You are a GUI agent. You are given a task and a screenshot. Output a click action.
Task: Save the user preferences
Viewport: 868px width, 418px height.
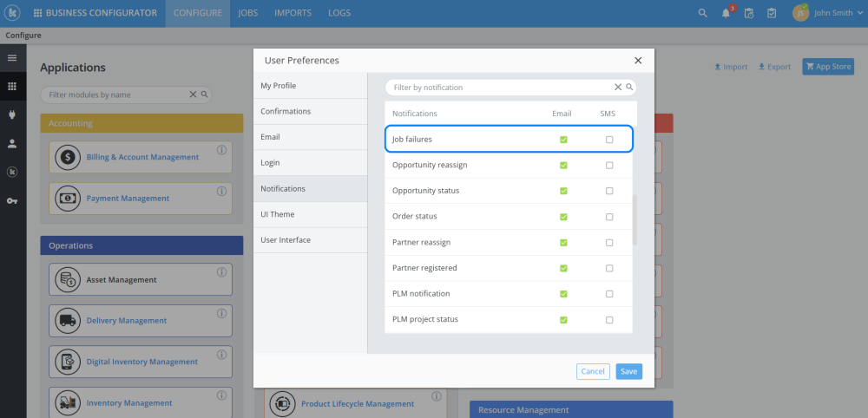[629, 371]
